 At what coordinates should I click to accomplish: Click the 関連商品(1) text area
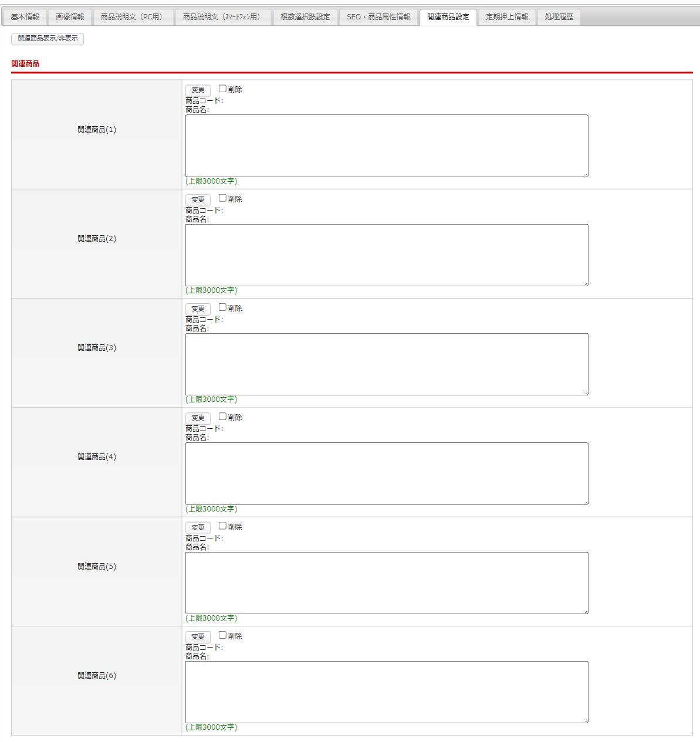pyautogui.click(x=387, y=145)
